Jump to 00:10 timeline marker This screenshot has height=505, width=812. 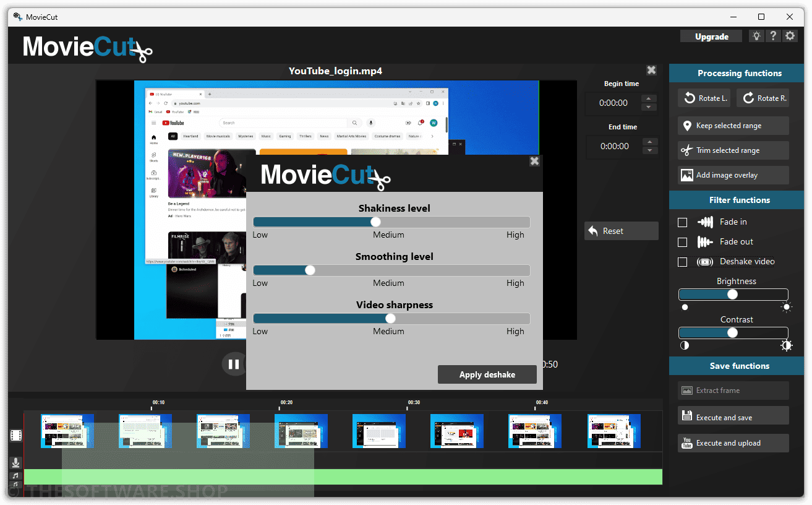(158, 403)
